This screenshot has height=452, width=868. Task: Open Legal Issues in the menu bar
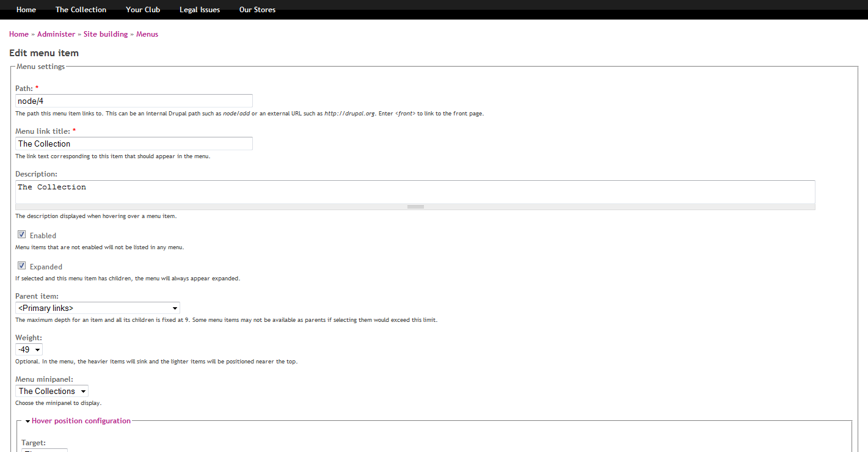(x=199, y=9)
